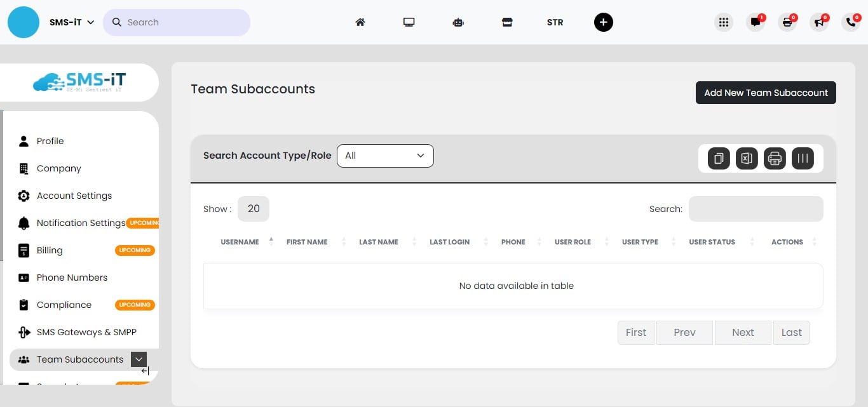Go to Next page of table

tap(743, 333)
